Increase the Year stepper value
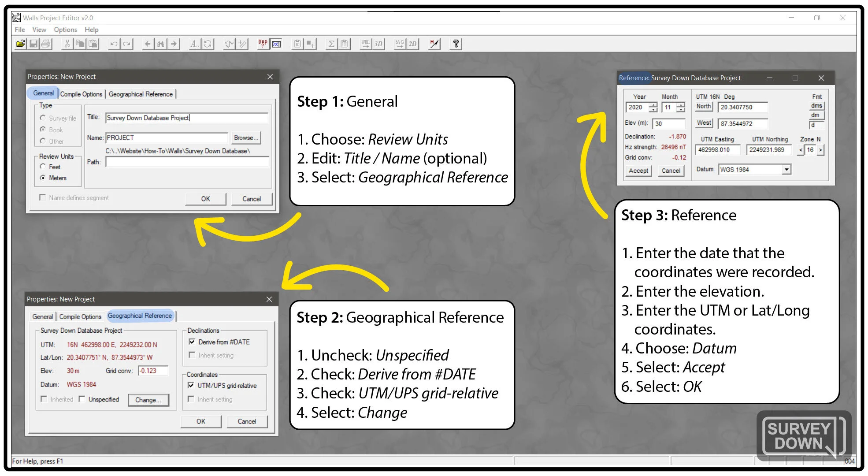The width and height of the screenshot is (868, 476). click(653, 105)
